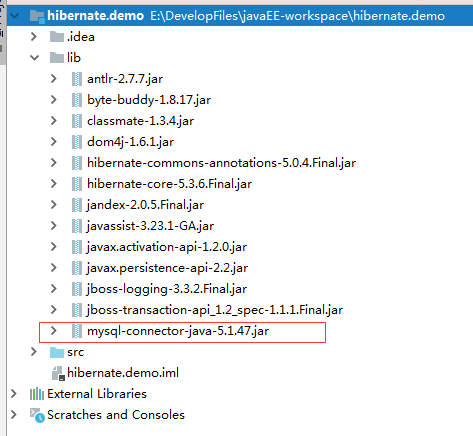Click the Scratches and Consoles icon
The height and width of the screenshot is (436, 473).
point(37,415)
